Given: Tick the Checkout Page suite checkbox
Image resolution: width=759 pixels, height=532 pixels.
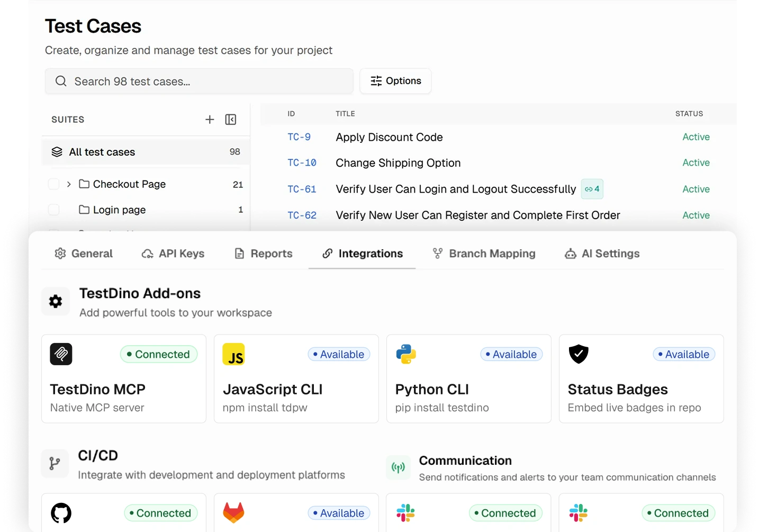Looking at the screenshot, I should pos(53,184).
